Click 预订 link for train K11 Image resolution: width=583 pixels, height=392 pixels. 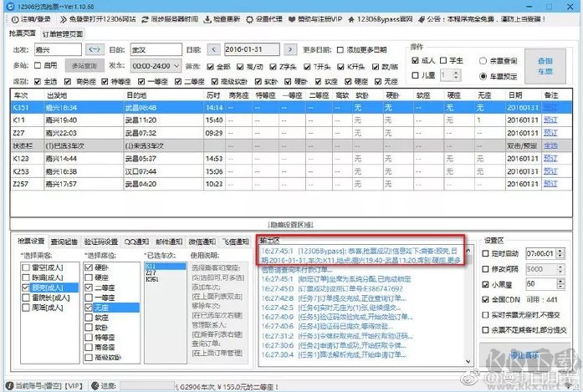(x=550, y=120)
